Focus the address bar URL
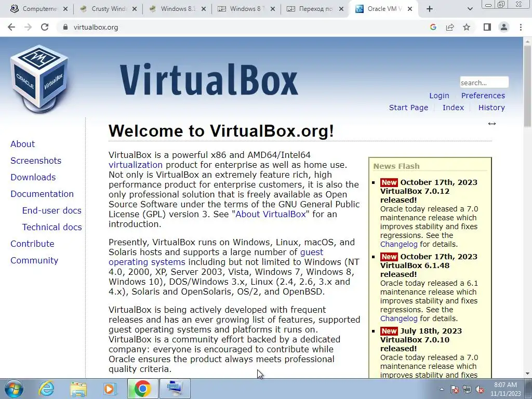Screen dimensions: 532x399 96,27
